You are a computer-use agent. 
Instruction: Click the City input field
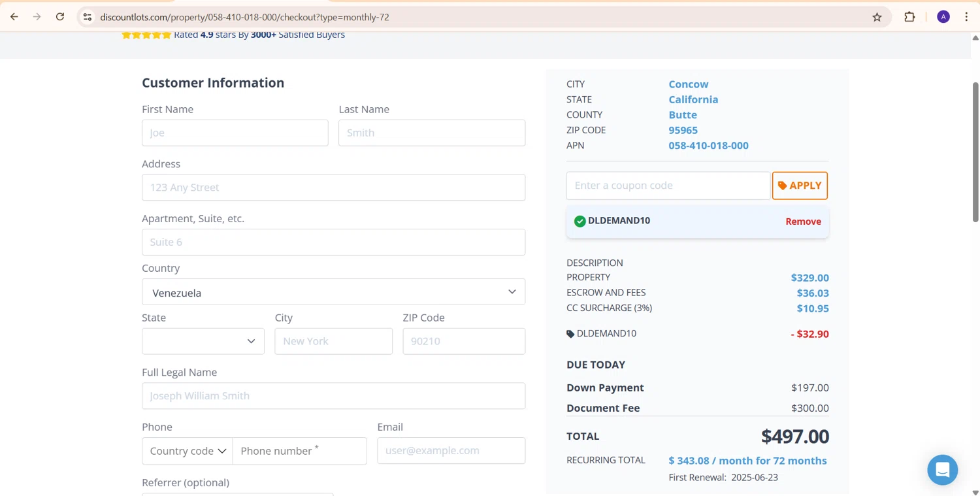coord(333,341)
